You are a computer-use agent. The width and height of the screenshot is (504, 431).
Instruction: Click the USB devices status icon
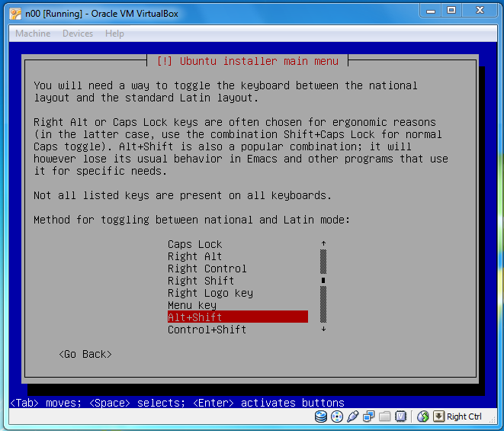(352, 417)
